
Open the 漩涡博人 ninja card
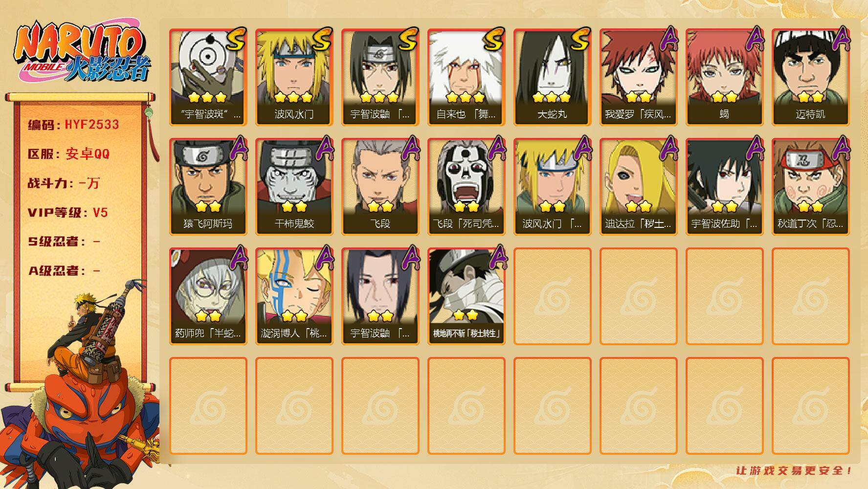(294, 296)
